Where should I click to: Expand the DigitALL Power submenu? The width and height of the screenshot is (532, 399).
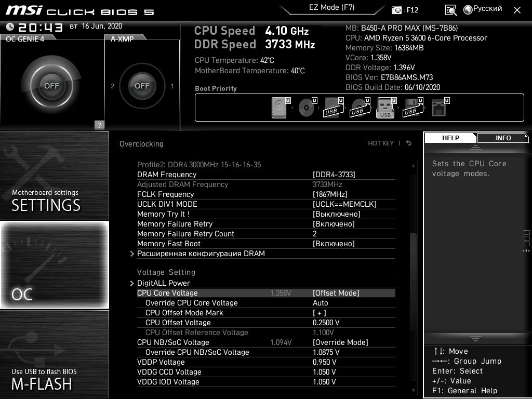tap(263, 283)
